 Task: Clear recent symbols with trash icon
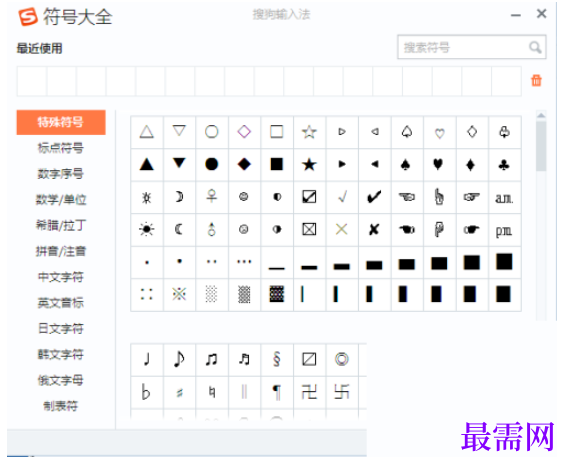pos(536,80)
